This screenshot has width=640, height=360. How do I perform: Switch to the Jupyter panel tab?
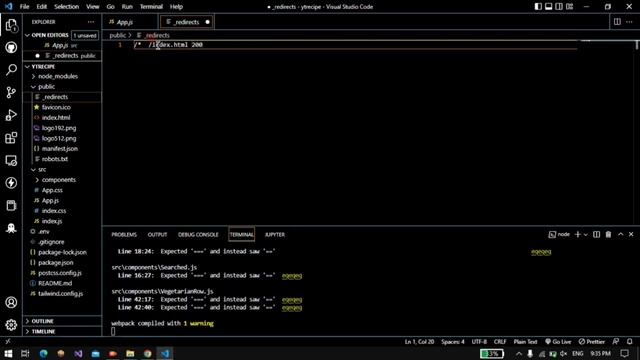[x=275, y=235]
